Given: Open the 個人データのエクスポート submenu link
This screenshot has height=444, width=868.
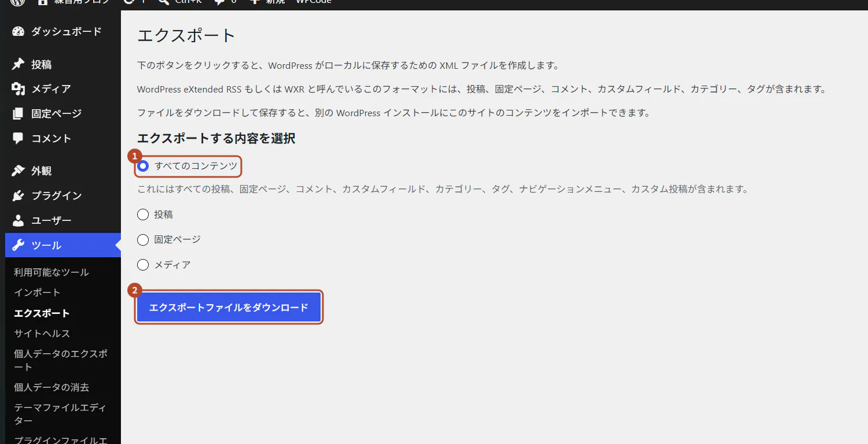Looking at the screenshot, I should click(x=61, y=360).
